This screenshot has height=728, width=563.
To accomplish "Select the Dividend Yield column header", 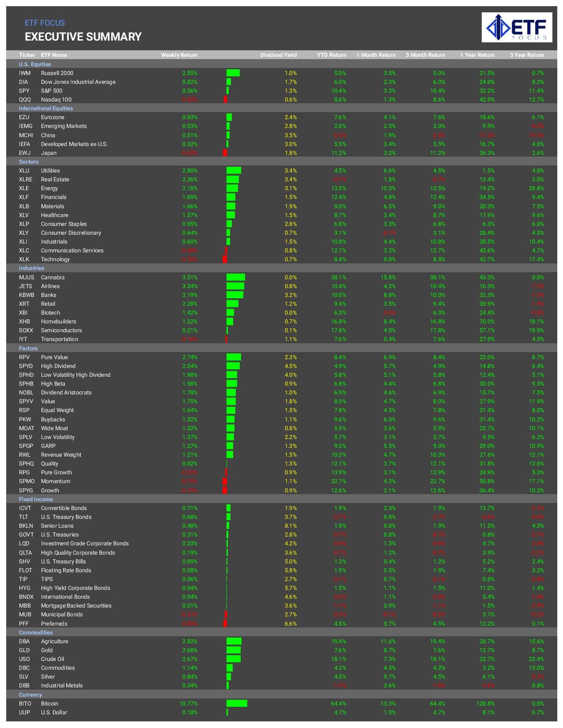I will click(x=278, y=55).
